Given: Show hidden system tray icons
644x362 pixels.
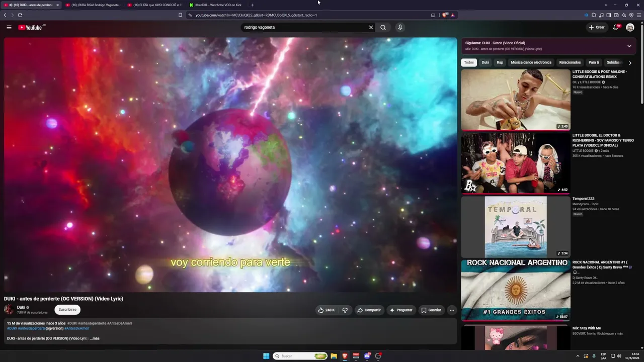Looking at the screenshot, I should pos(578,356).
